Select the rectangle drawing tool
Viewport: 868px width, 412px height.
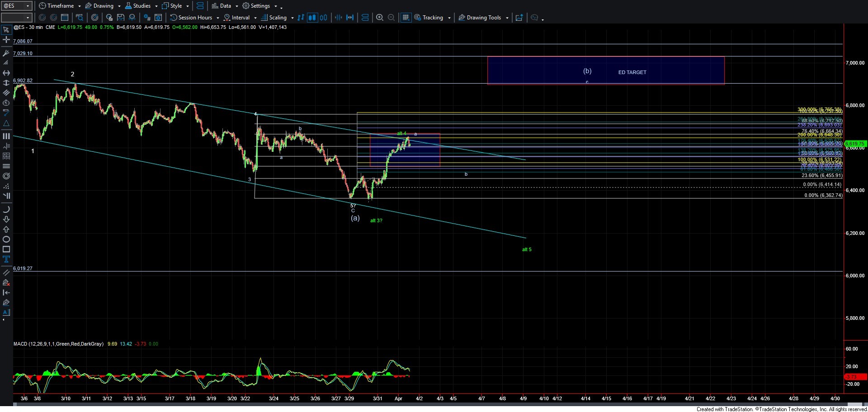point(6,249)
